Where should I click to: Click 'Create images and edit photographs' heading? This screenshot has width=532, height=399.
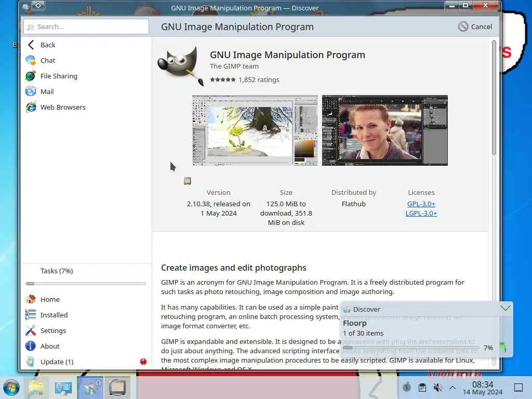[233, 268]
